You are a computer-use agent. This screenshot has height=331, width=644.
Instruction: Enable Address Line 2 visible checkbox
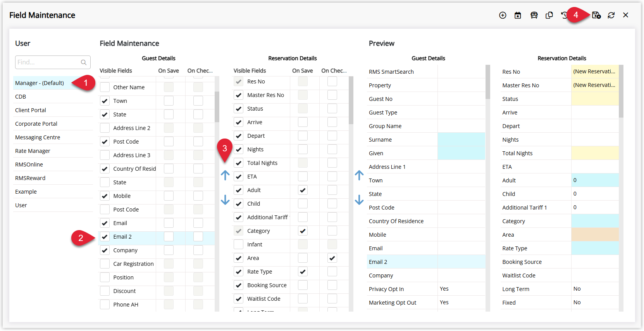pyautogui.click(x=105, y=128)
